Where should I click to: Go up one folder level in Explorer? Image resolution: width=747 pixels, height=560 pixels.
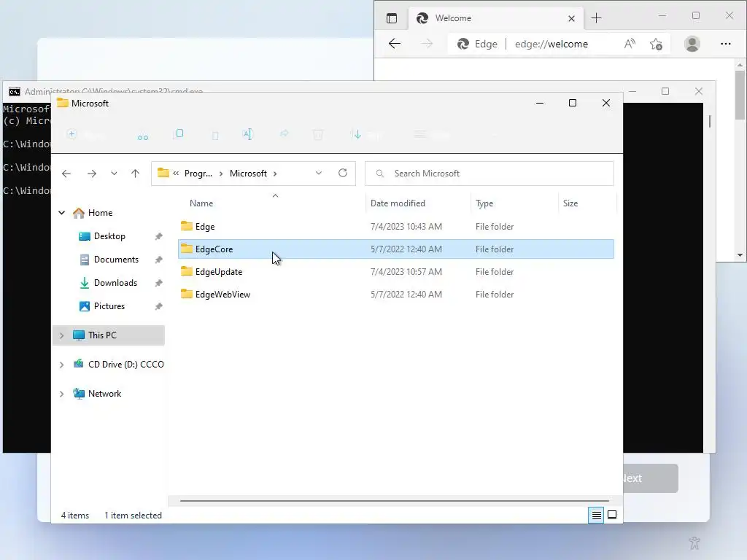135,174
